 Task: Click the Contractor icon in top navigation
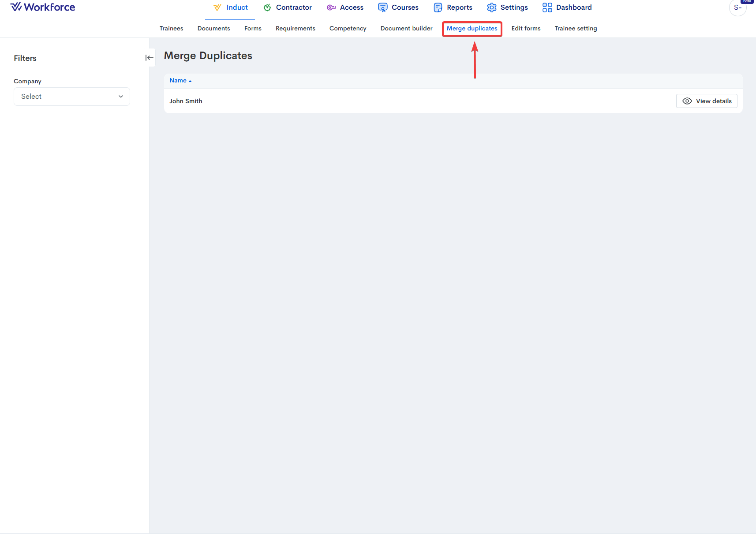(x=267, y=7)
